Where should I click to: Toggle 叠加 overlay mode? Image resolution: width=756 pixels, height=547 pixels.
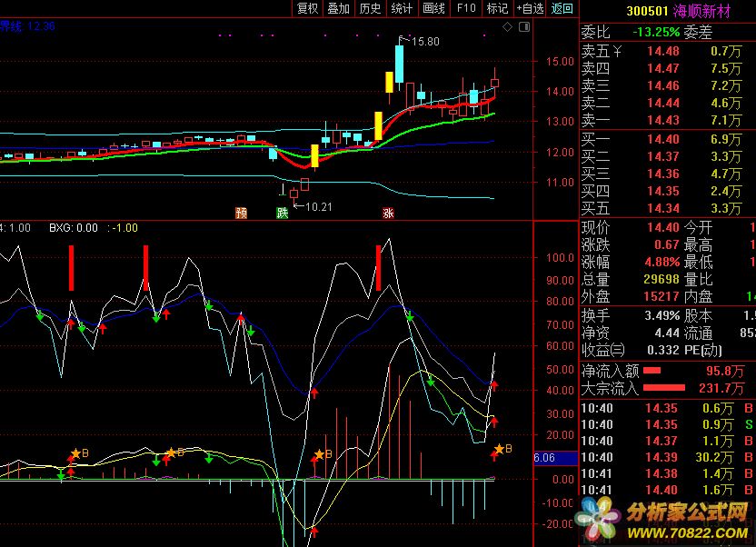coord(339,8)
